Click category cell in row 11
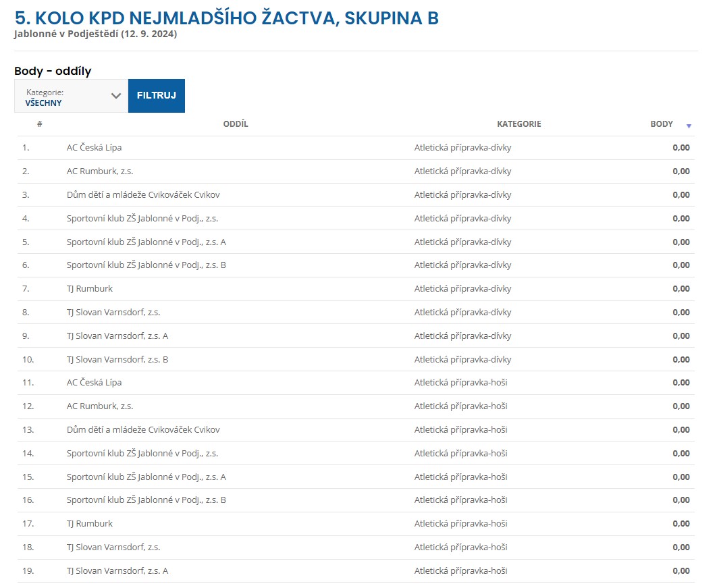 coord(461,383)
